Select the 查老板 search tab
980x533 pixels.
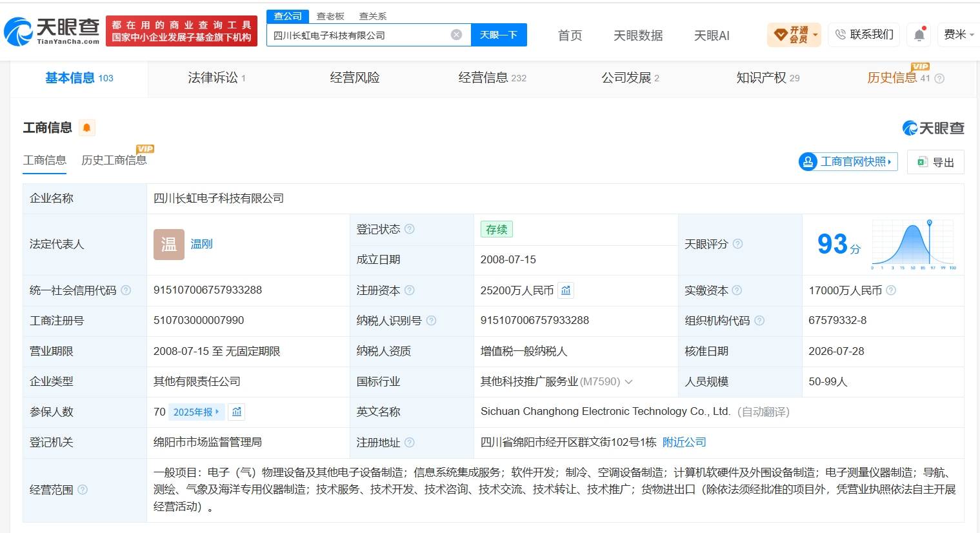pos(330,16)
